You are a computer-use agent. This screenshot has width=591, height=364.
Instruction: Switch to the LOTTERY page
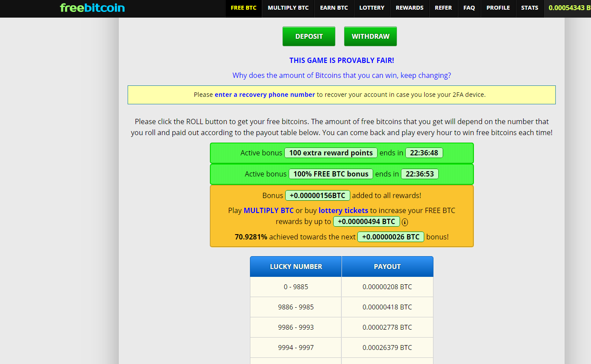(372, 8)
